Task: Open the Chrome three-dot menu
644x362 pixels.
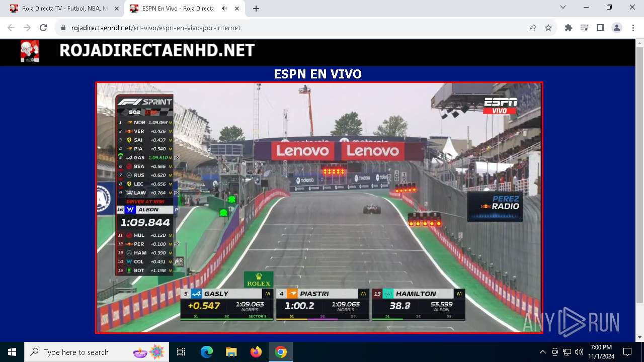Action: coord(633,28)
